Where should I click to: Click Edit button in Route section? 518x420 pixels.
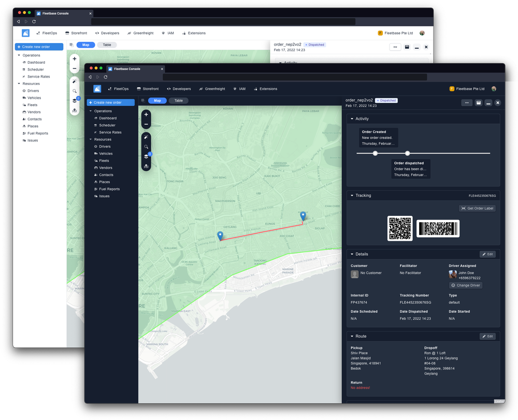point(487,337)
